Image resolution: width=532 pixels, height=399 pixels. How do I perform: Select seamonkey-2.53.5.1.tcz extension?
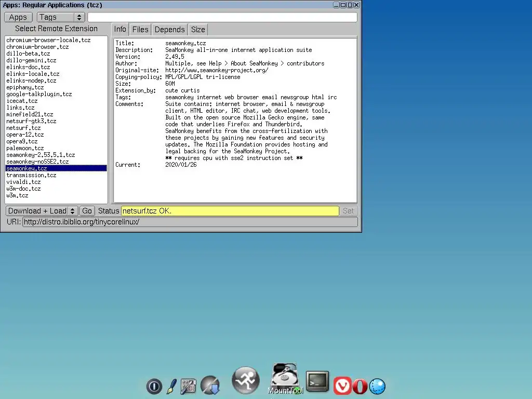tap(56, 155)
